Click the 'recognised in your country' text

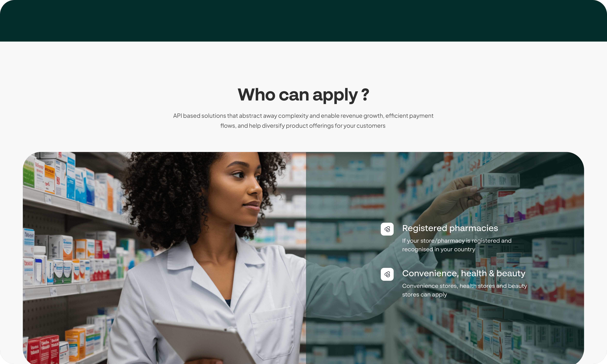[438, 249]
